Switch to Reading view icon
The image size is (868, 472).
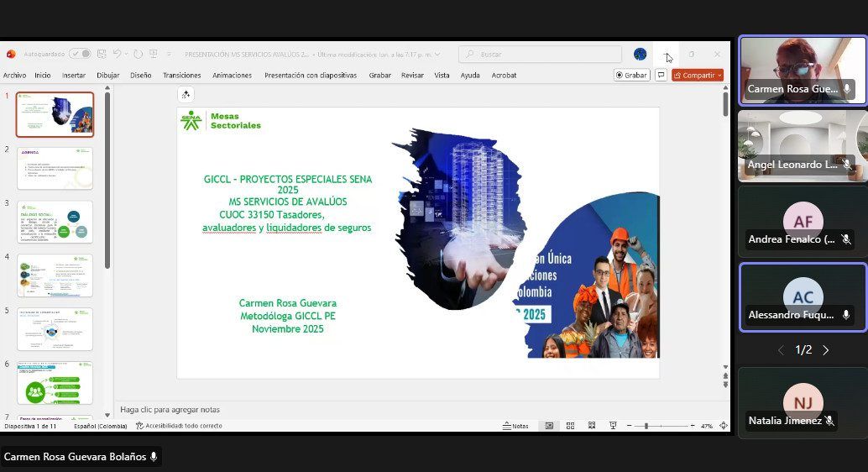click(x=592, y=426)
